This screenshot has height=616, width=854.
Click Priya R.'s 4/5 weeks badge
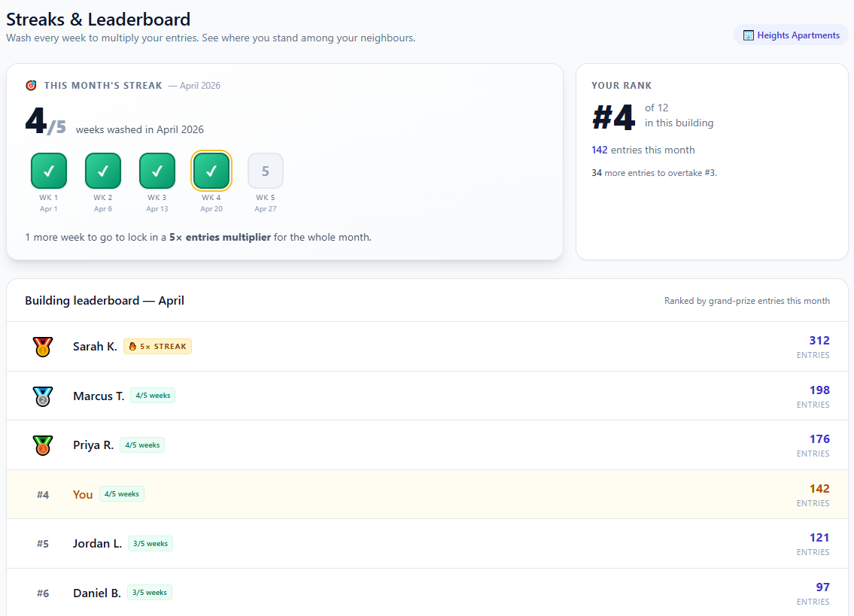tap(142, 445)
